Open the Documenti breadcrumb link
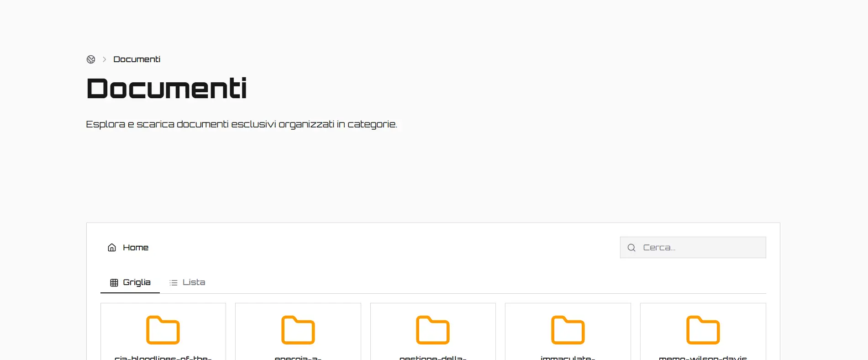Screen dimensions: 868x360 [x=137, y=59]
